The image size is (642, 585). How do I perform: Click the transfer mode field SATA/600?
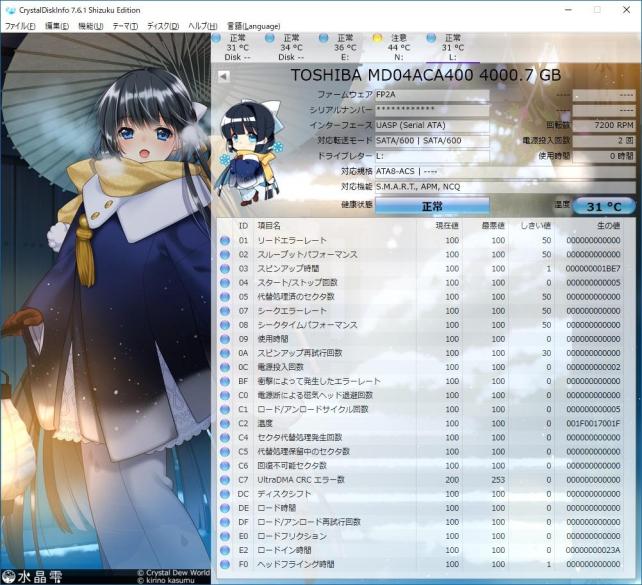[x=432, y=141]
